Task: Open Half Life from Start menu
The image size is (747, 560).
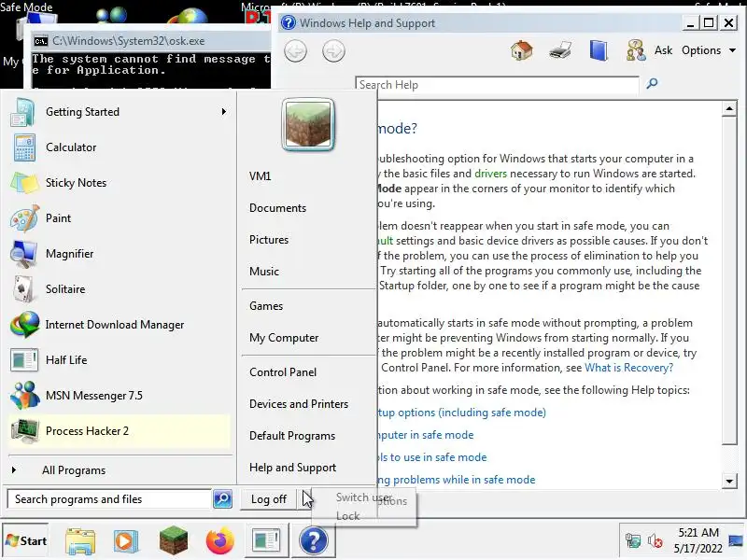Action: [120, 360]
